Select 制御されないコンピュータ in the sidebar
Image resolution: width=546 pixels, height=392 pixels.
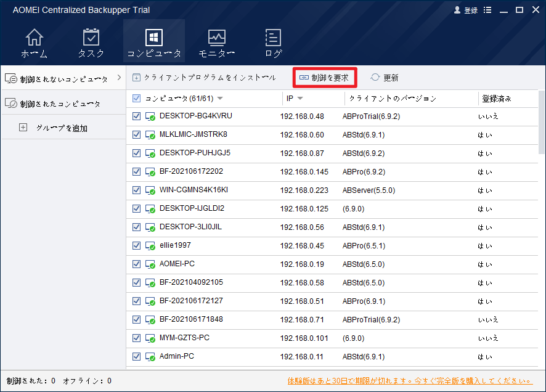[63, 79]
